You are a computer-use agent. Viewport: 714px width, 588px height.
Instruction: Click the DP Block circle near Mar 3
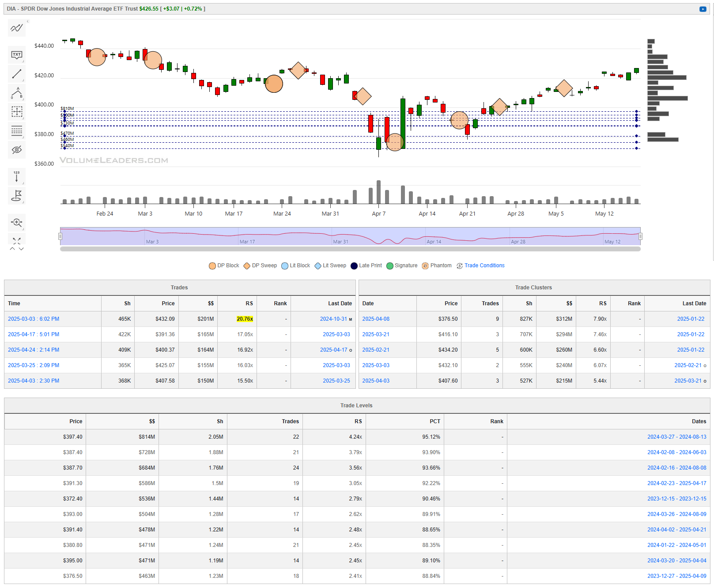coord(153,60)
